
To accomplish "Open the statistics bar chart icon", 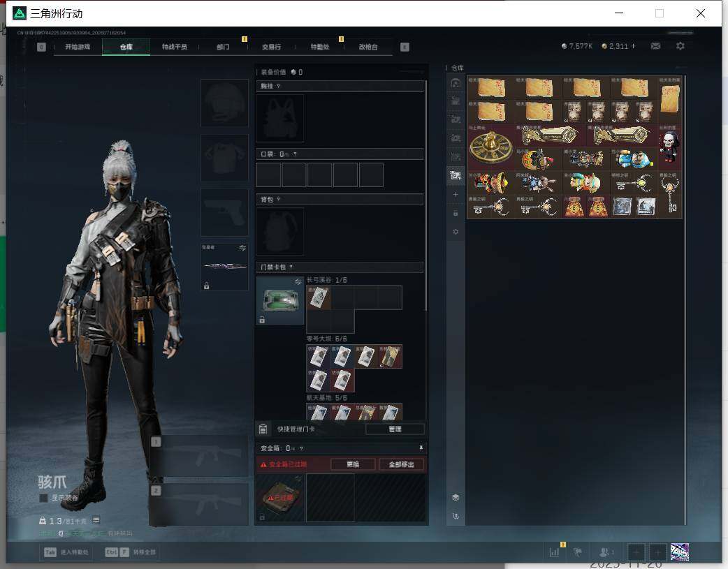I will point(554,552).
